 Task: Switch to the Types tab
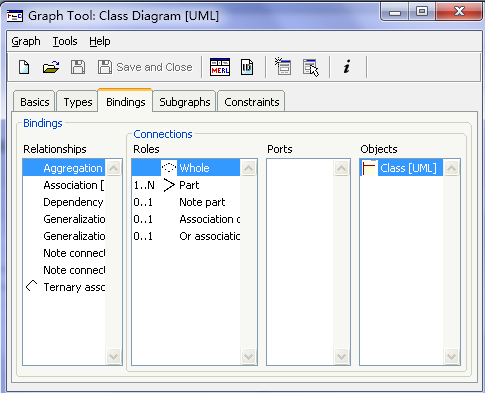[78, 102]
